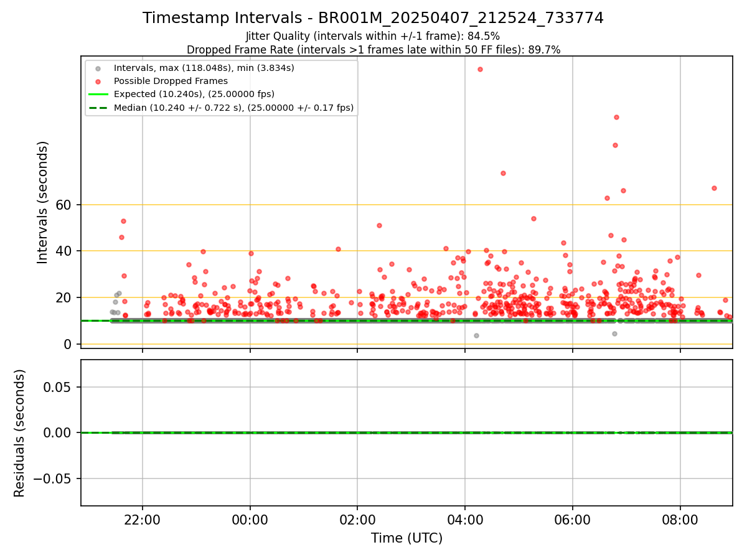Click legend entry 'Intervals, max (118.048s), min (3.834s)'
The image size is (747, 560).
(204, 67)
